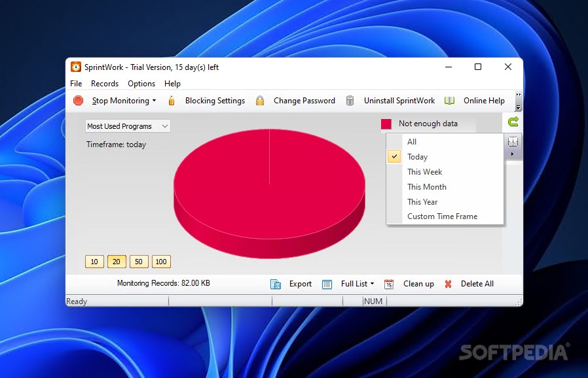This screenshot has height=378, width=588.
Task: Click the window resize grip corner
Action: [519, 302]
